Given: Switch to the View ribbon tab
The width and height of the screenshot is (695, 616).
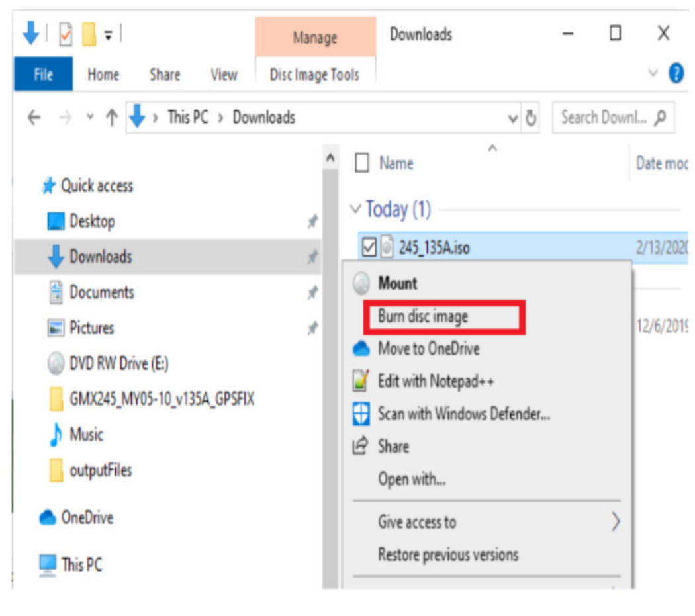Looking at the screenshot, I should pyautogui.click(x=224, y=75).
